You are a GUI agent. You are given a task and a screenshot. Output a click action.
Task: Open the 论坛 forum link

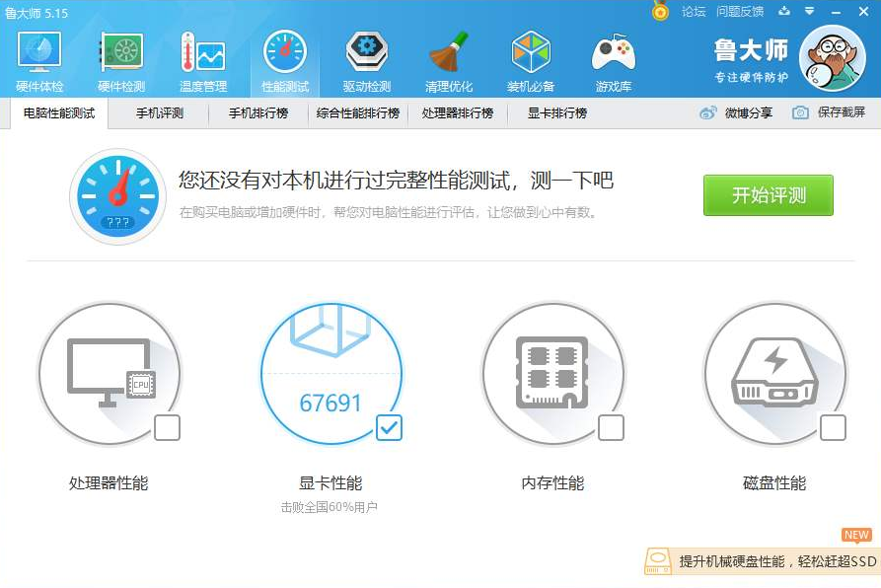click(x=694, y=11)
